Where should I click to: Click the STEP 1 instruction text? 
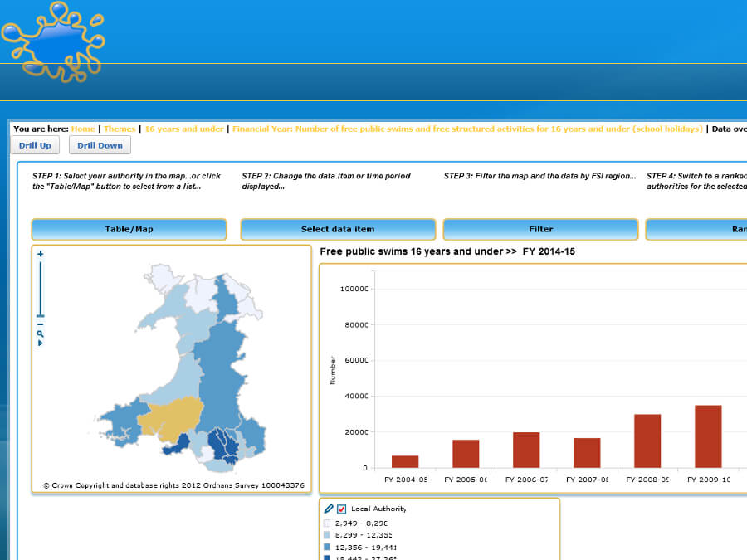point(126,181)
